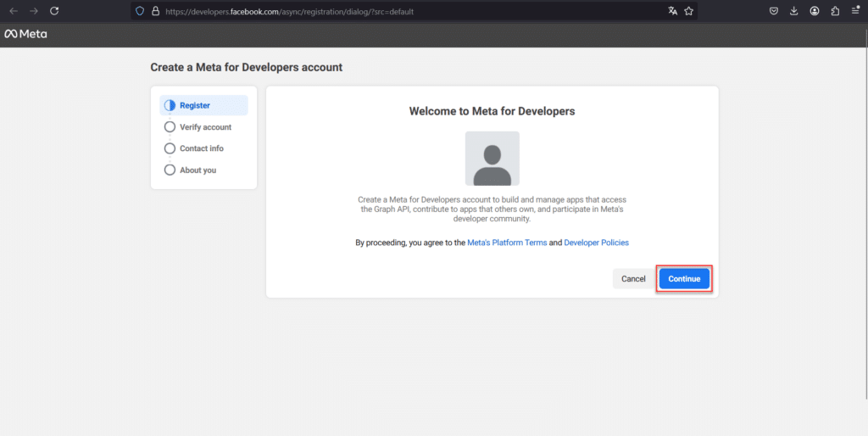The width and height of the screenshot is (868, 436).
Task: Click the padlock site security icon
Action: point(155,11)
